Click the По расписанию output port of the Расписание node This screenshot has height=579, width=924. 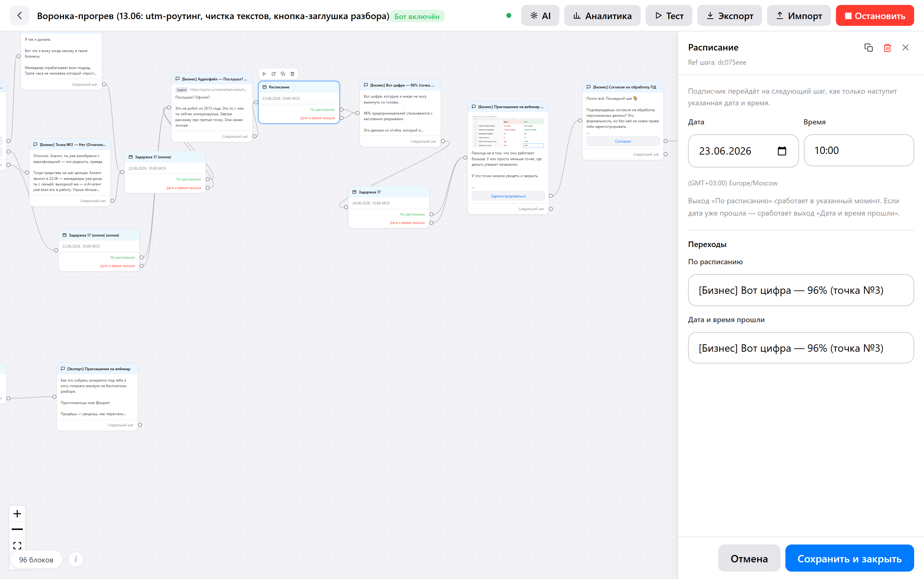tap(342, 110)
